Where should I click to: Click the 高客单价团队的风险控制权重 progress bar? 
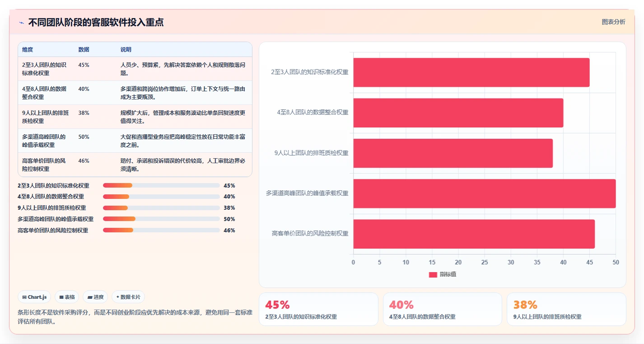point(161,231)
